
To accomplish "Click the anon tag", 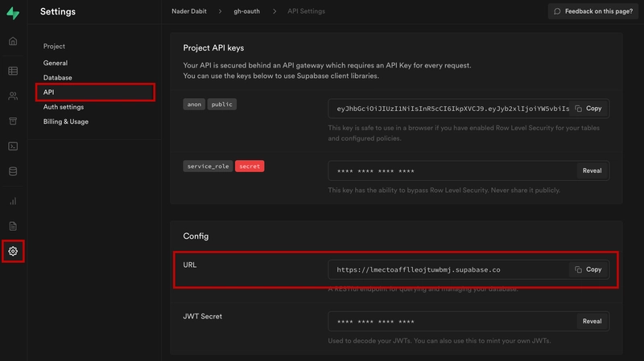I will [194, 105].
